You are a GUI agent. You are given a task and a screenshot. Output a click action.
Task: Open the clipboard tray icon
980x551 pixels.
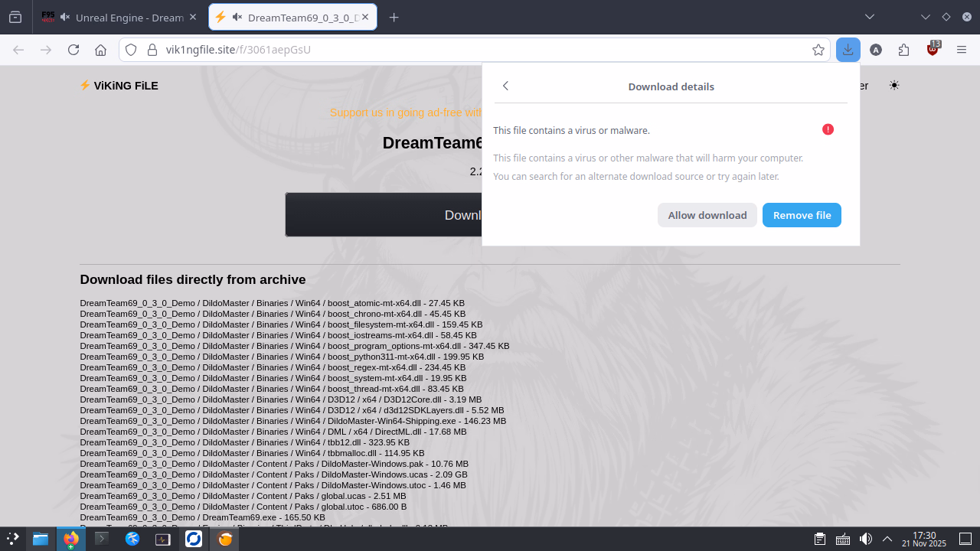(x=820, y=539)
